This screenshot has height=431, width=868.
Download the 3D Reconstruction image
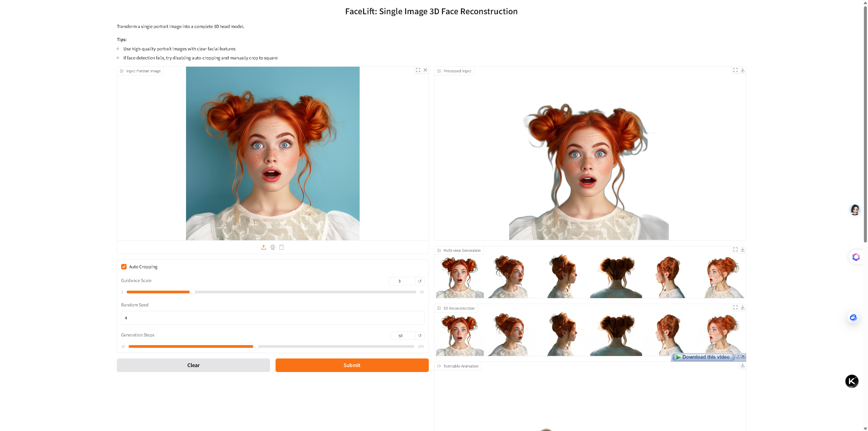point(742,307)
